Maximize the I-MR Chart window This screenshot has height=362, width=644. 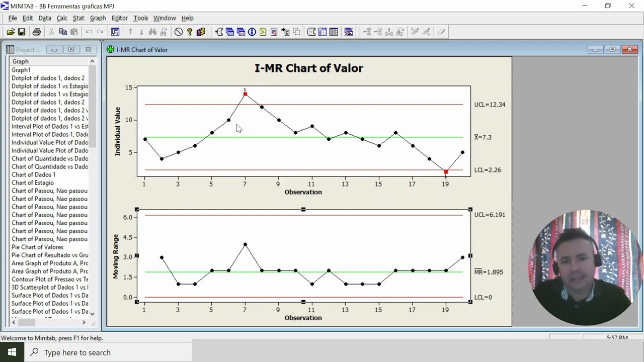coord(612,49)
